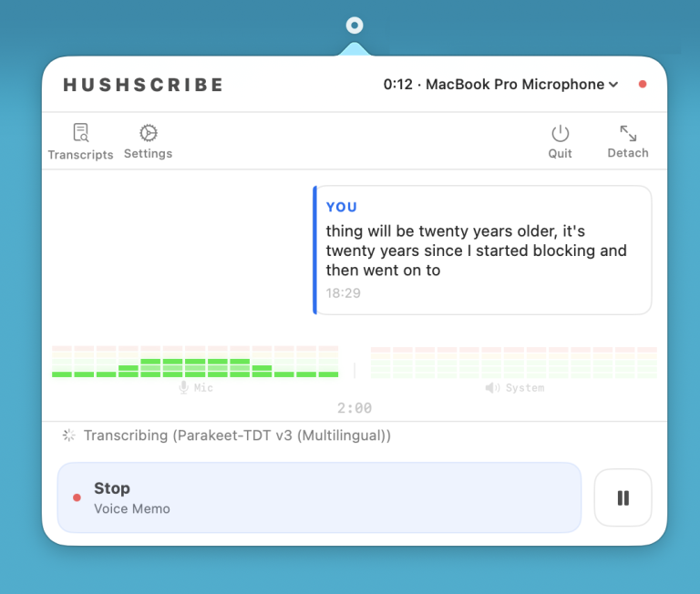Click the Mic level meter bars
700x594 pixels.
[195, 362]
